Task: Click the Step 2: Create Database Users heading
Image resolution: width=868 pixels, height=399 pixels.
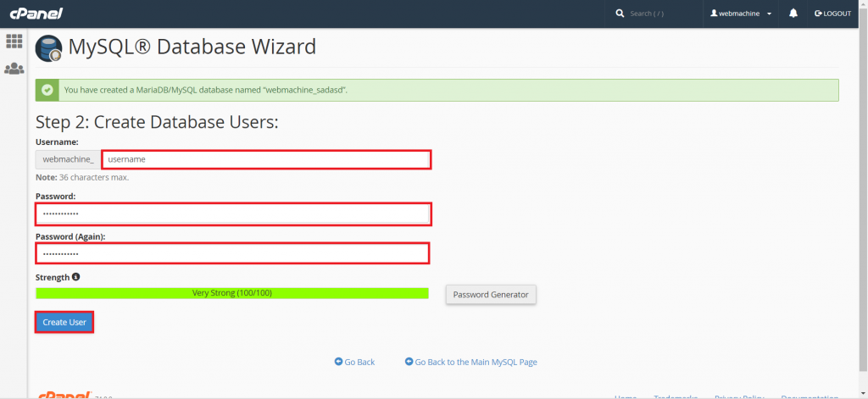Action: coord(157,122)
